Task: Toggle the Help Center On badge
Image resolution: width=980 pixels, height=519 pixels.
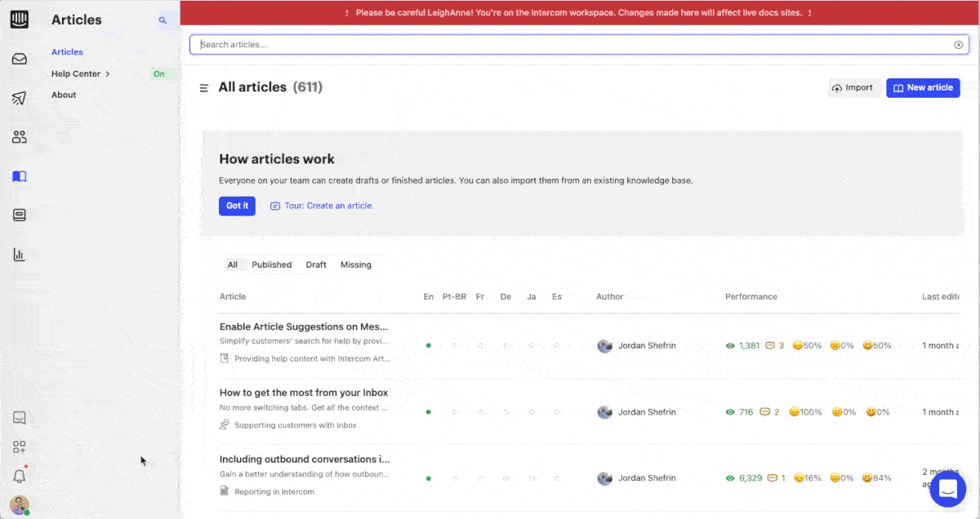Action: click(x=159, y=74)
